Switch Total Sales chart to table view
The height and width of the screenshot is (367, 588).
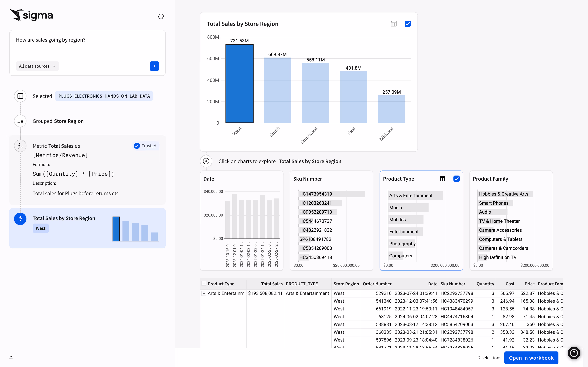click(x=394, y=24)
